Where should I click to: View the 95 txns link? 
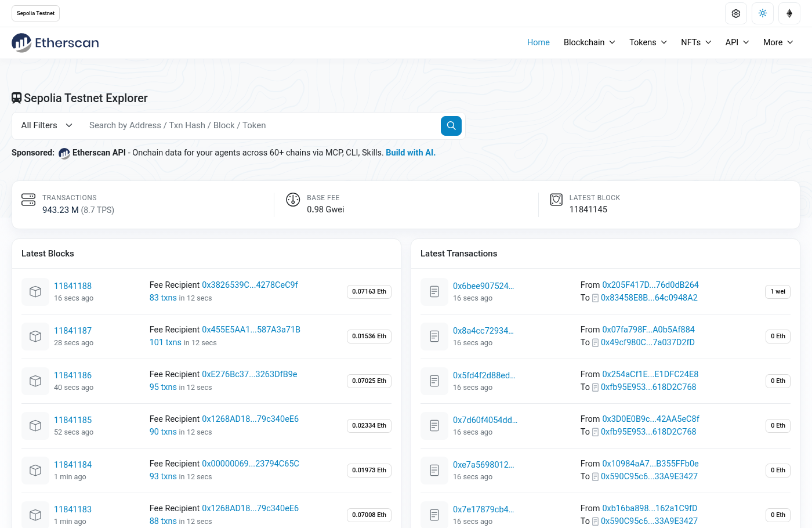(x=163, y=387)
